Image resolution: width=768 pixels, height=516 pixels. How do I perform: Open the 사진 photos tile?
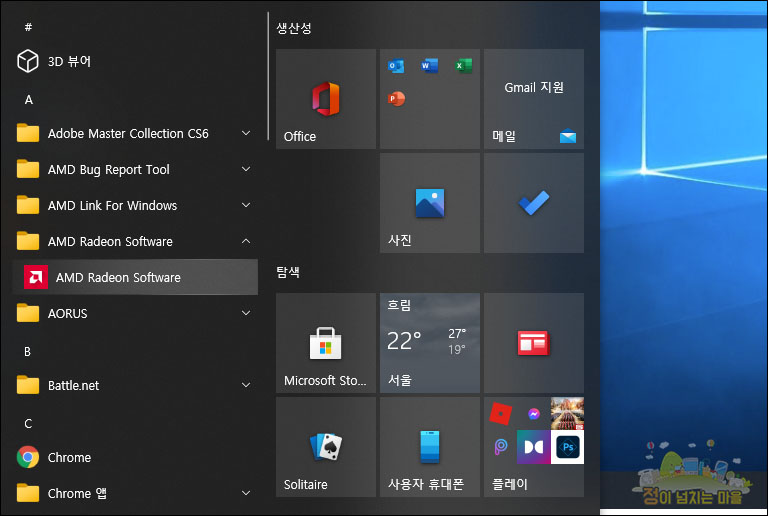(430, 203)
